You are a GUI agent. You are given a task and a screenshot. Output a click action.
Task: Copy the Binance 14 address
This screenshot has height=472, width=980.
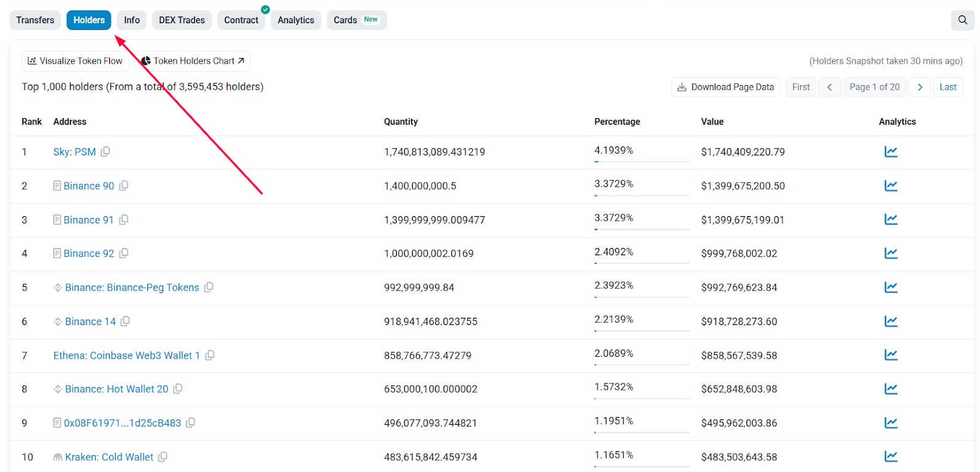tap(125, 321)
